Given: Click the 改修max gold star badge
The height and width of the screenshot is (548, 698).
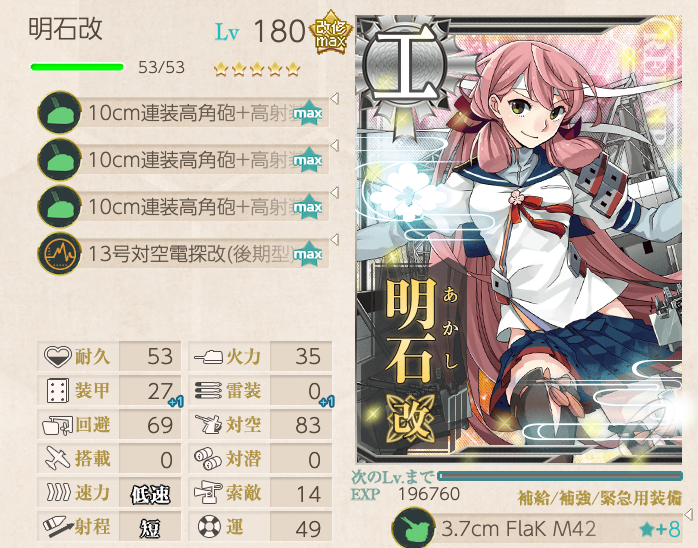Looking at the screenshot, I should (x=331, y=33).
